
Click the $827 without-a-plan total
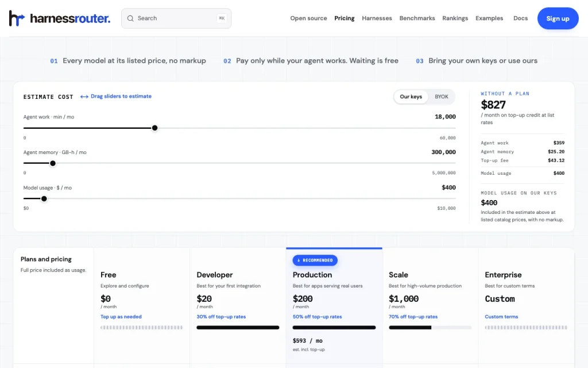coord(493,105)
